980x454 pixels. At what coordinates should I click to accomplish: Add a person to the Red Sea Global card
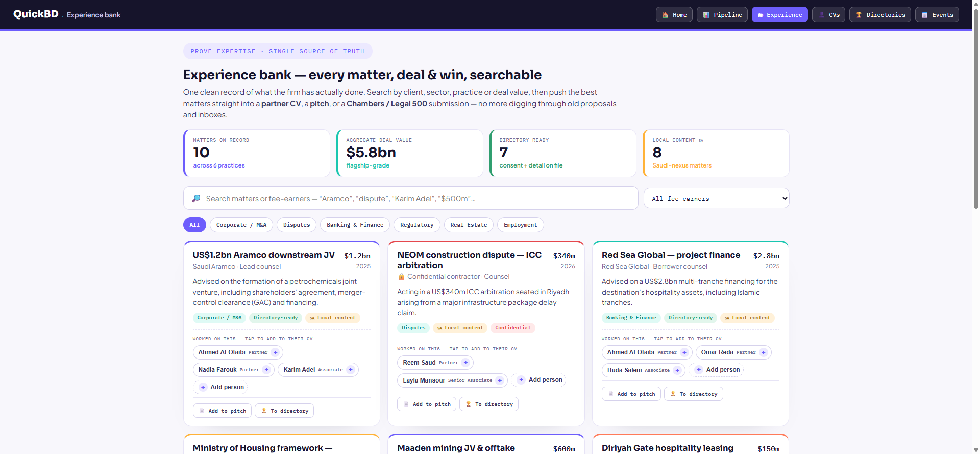click(716, 370)
